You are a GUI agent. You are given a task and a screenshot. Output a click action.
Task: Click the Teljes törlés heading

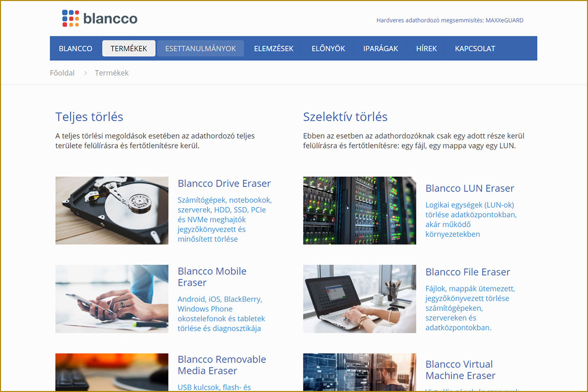[x=89, y=117]
